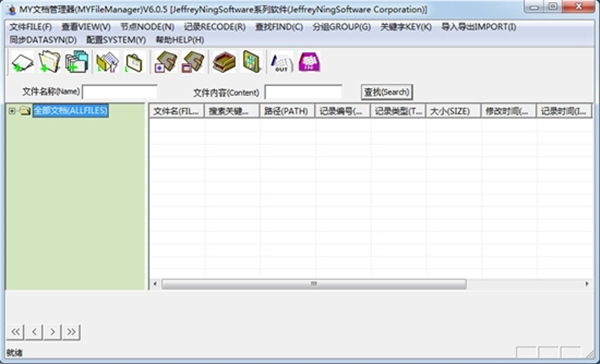This screenshot has width=600, height=364.
Task: Expand the 全部文档(ALLFILES) tree node
Action: pyautogui.click(x=12, y=111)
